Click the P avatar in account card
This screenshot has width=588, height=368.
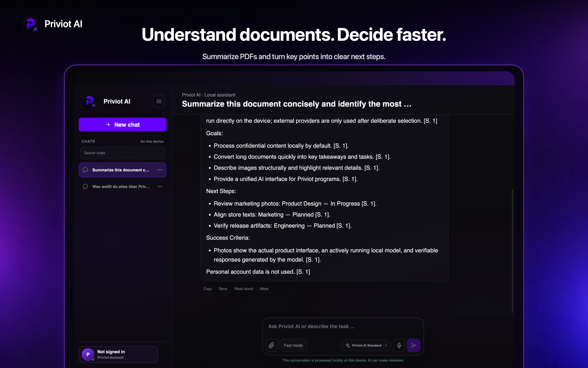pyautogui.click(x=88, y=354)
